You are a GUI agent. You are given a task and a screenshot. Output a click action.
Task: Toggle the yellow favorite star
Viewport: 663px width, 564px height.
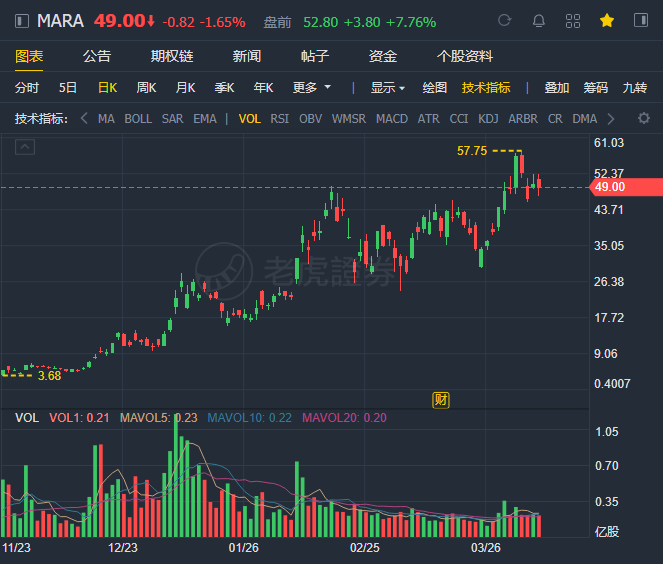click(x=607, y=21)
